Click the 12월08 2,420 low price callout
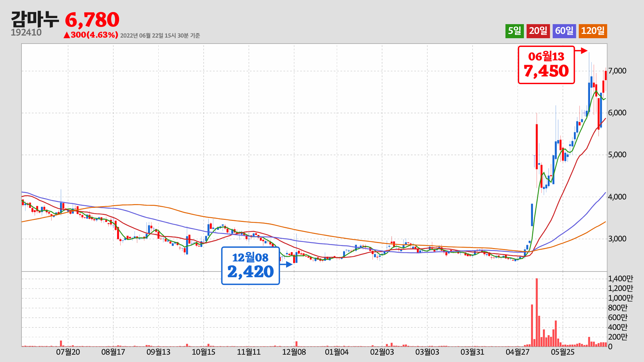Screen dimensions: 644x362 [x=250, y=265]
